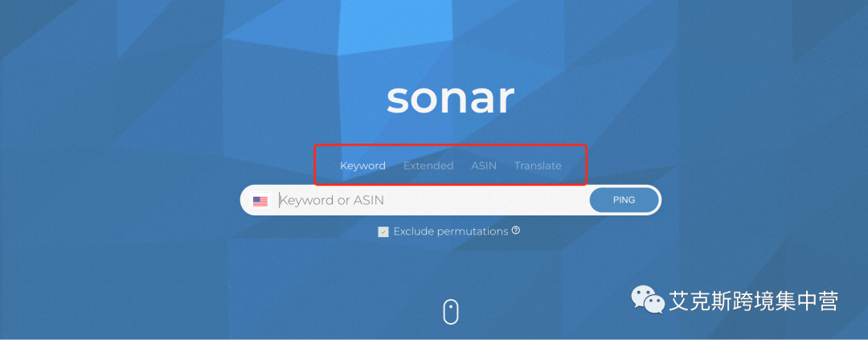Open the ASIN search tab

point(484,166)
